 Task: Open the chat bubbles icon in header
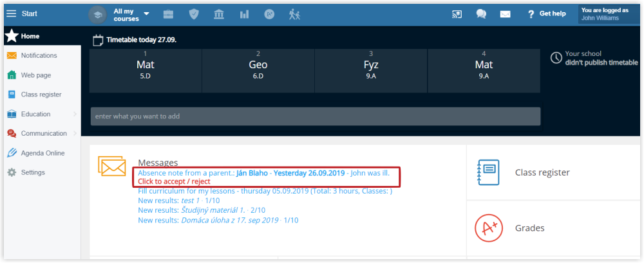click(x=481, y=14)
